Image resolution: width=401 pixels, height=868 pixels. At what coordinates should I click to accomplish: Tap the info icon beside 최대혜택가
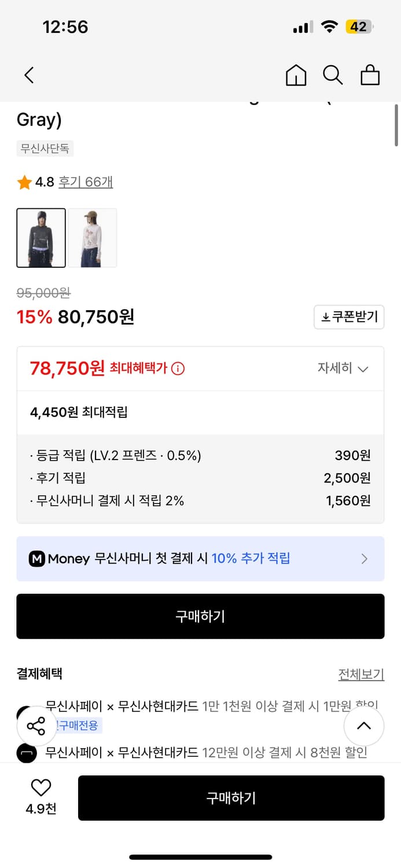[x=178, y=369]
